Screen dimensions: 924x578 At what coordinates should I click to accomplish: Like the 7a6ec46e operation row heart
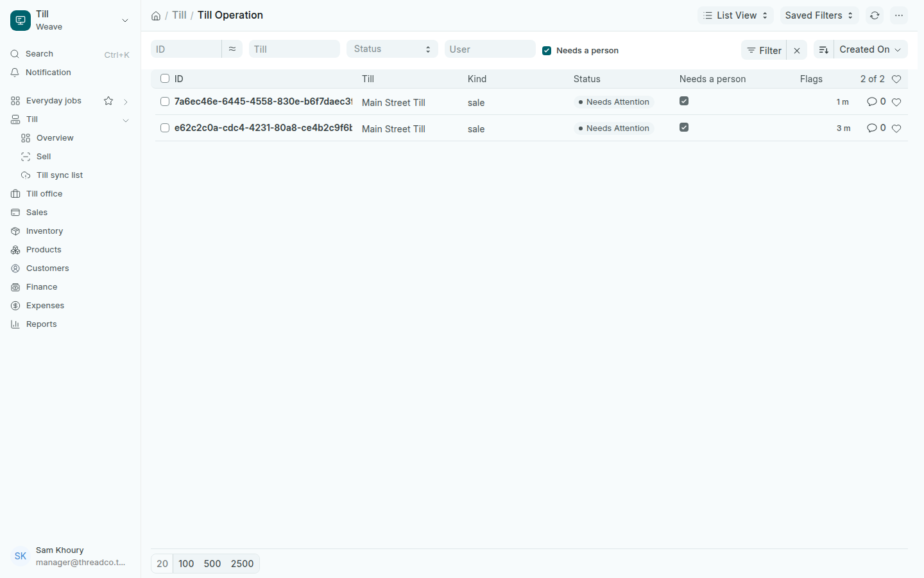(896, 102)
